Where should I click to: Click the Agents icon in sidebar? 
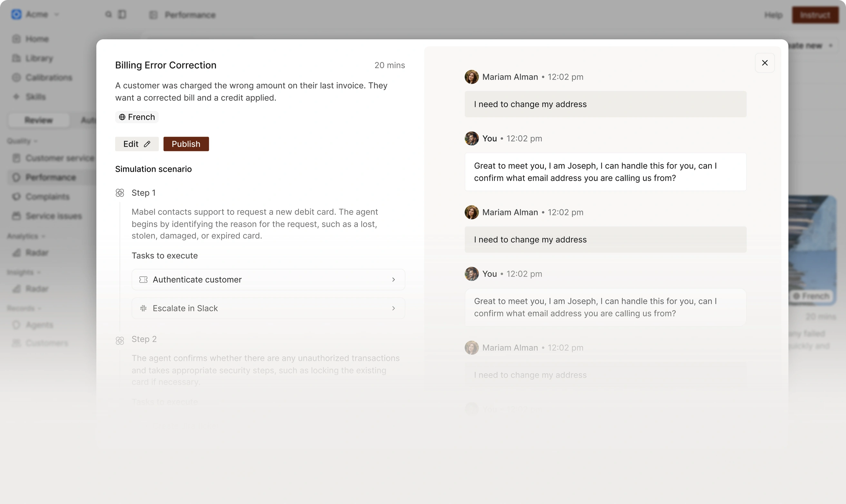coord(16,325)
